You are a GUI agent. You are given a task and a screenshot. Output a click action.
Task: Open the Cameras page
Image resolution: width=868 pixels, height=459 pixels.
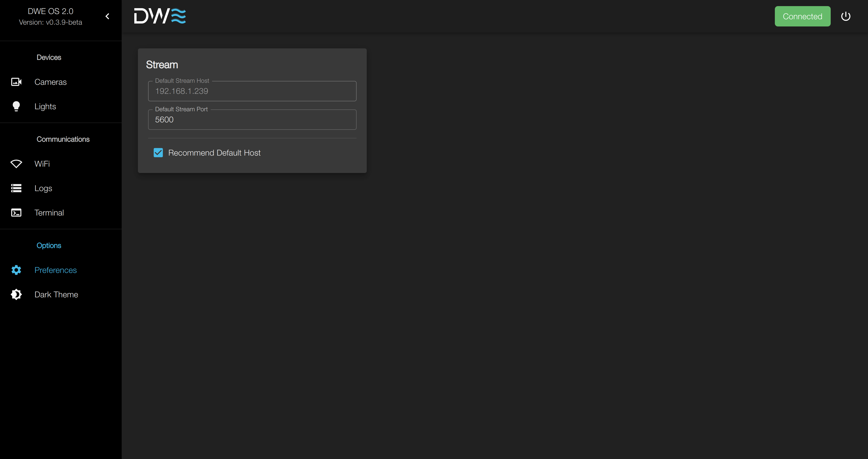[51, 82]
